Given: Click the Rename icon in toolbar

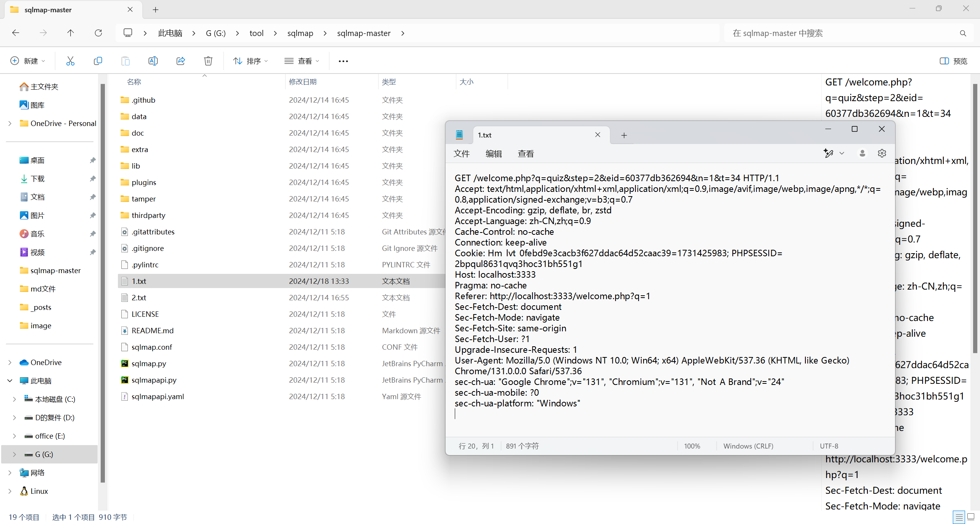Looking at the screenshot, I should (x=153, y=61).
